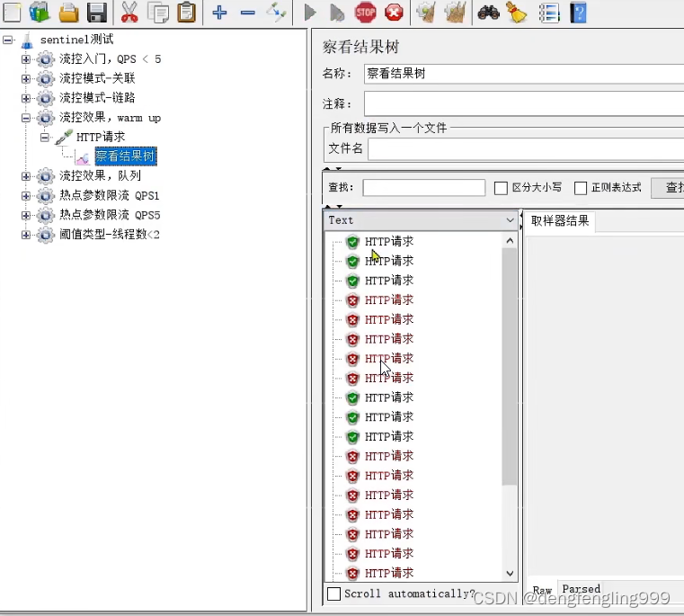Click the 注释 comments input field
Viewport: 684px width, 616px height.
tap(524, 104)
